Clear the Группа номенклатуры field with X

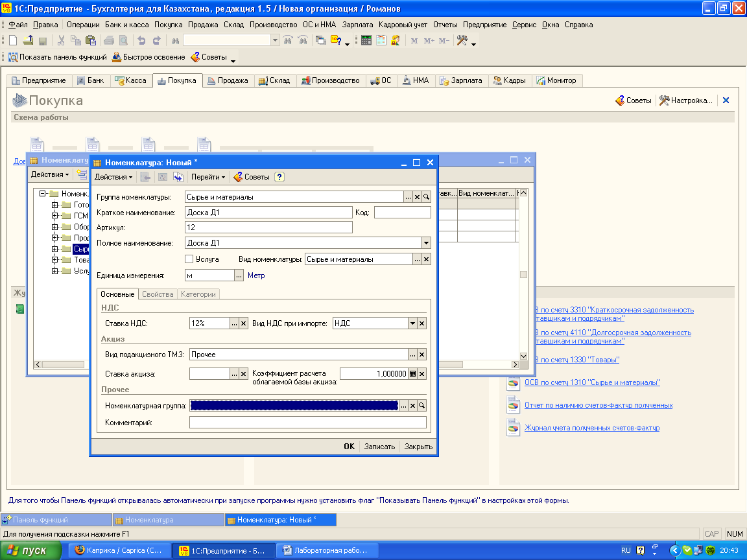418,197
